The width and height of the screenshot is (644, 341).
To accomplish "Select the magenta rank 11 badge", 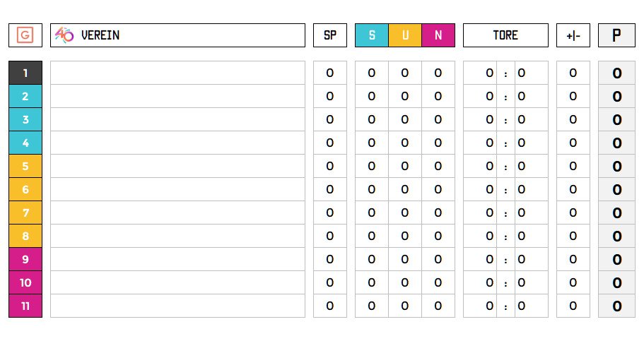I will pos(25,306).
